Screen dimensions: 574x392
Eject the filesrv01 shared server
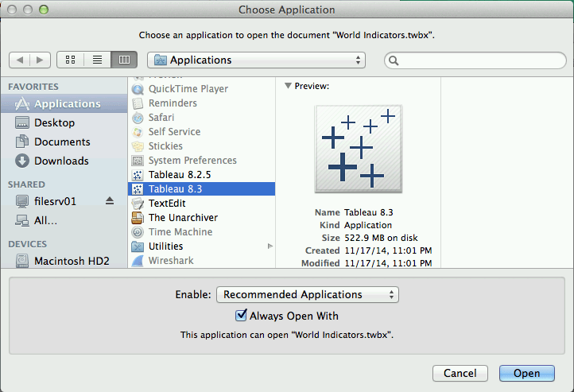pyautogui.click(x=110, y=201)
